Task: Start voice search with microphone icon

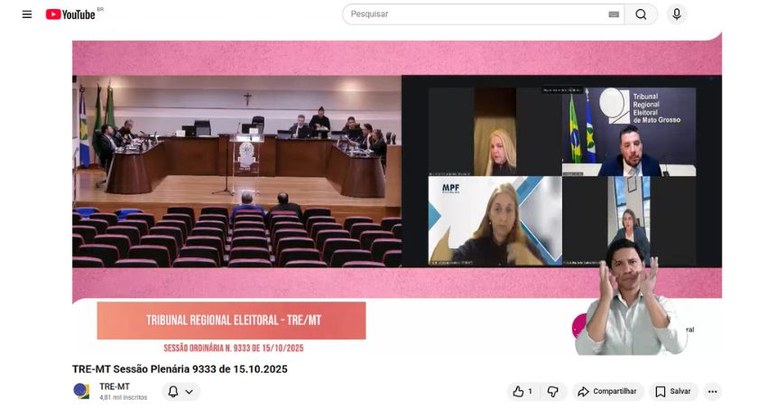Action: click(677, 14)
